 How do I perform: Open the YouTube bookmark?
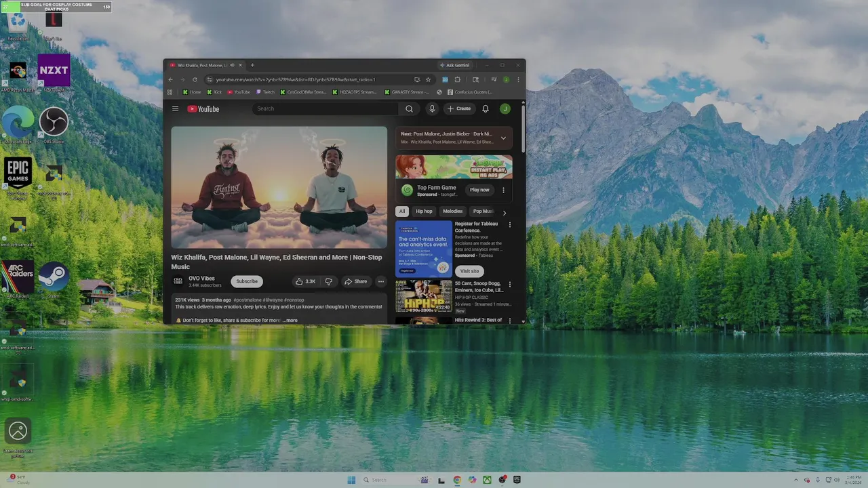pos(239,92)
